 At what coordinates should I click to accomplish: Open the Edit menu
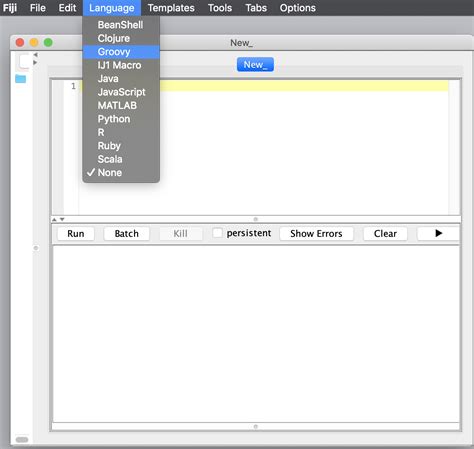(x=67, y=8)
